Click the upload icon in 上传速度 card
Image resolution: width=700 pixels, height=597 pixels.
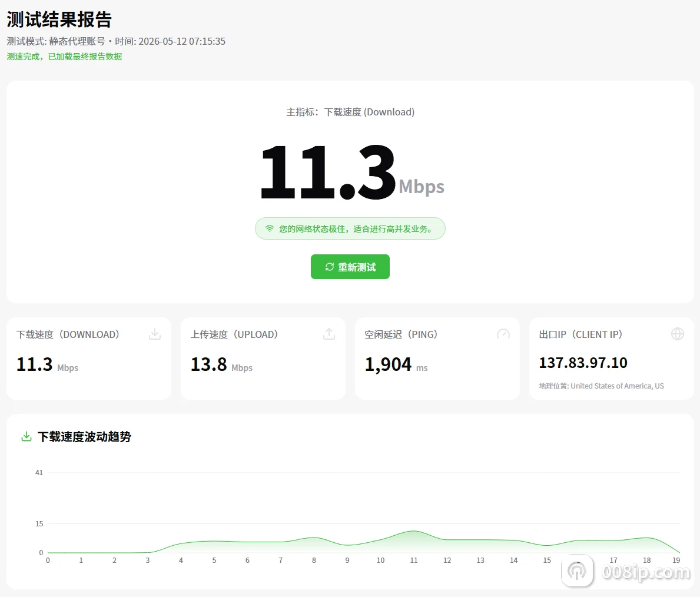[x=329, y=334]
